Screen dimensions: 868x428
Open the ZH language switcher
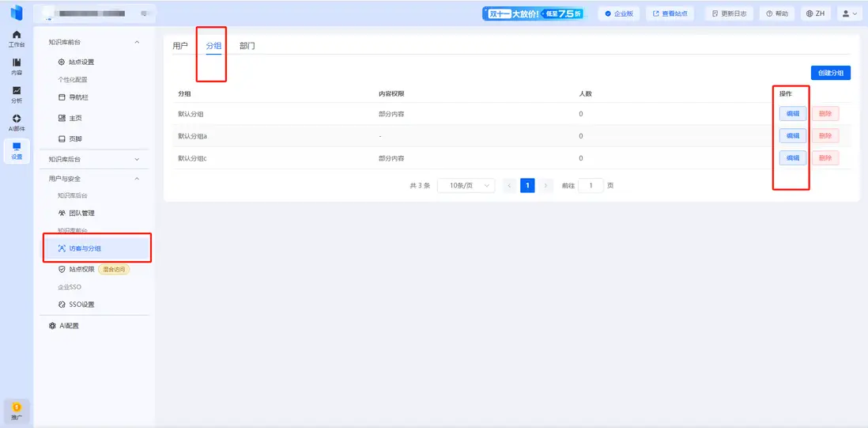coord(816,13)
